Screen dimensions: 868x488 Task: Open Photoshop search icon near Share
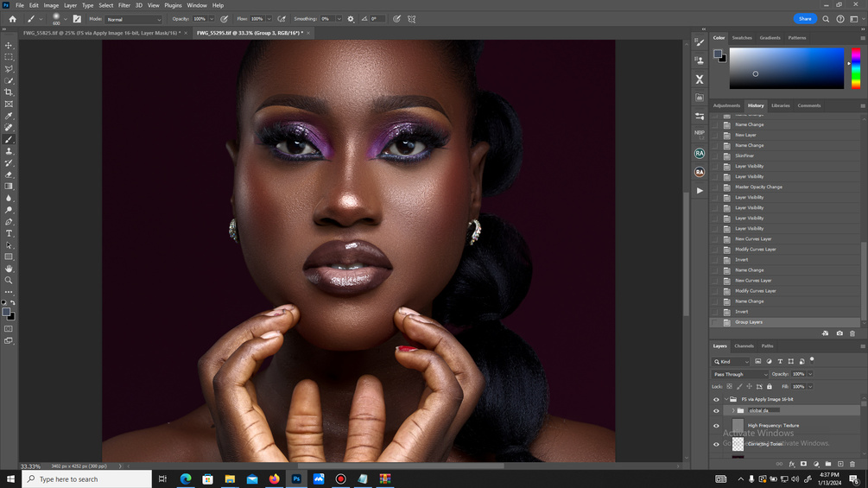coord(826,19)
